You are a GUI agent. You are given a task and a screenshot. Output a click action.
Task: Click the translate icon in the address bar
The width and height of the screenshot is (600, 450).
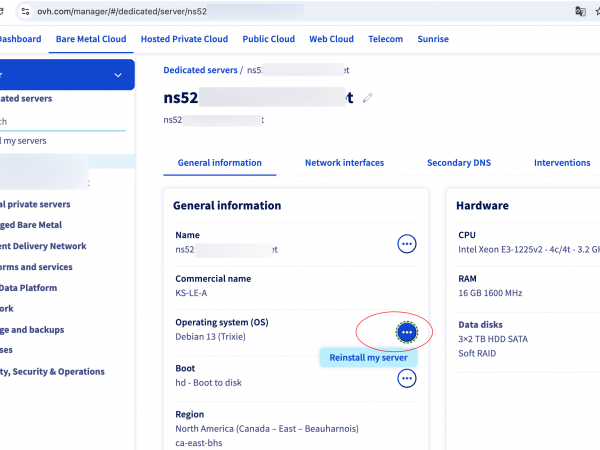pyautogui.click(x=580, y=11)
